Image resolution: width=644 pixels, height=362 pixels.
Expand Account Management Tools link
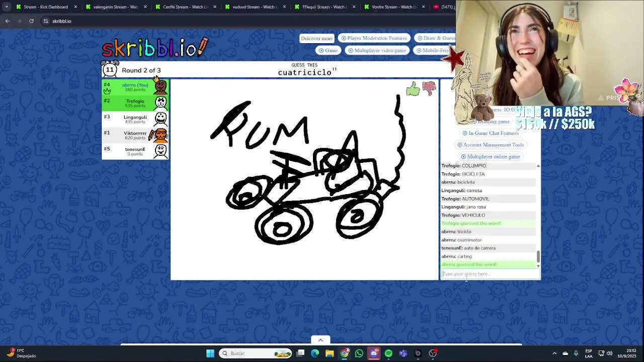(491, 145)
